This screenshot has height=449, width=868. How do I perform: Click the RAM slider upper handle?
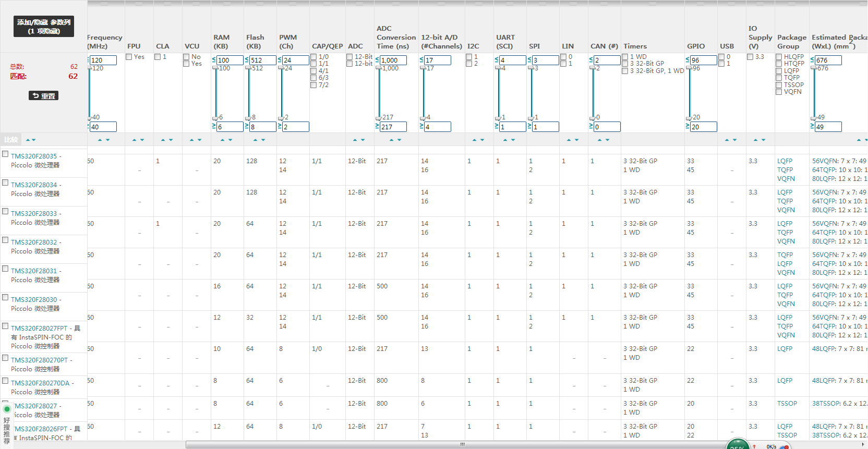(x=214, y=68)
